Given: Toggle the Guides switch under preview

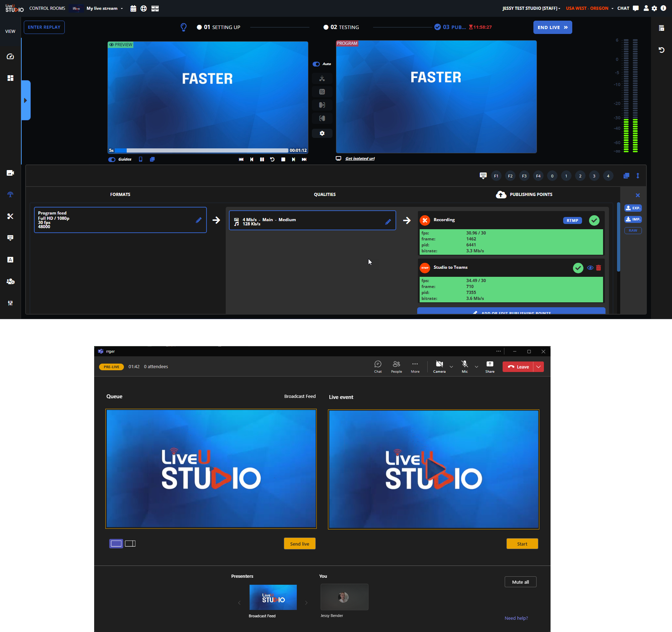Looking at the screenshot, I should tap(112, 160).
